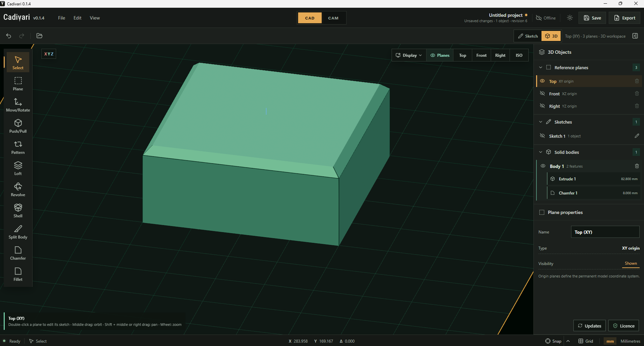Open the Display dropdown
The image size is (644, 346).
pos(409,55)
